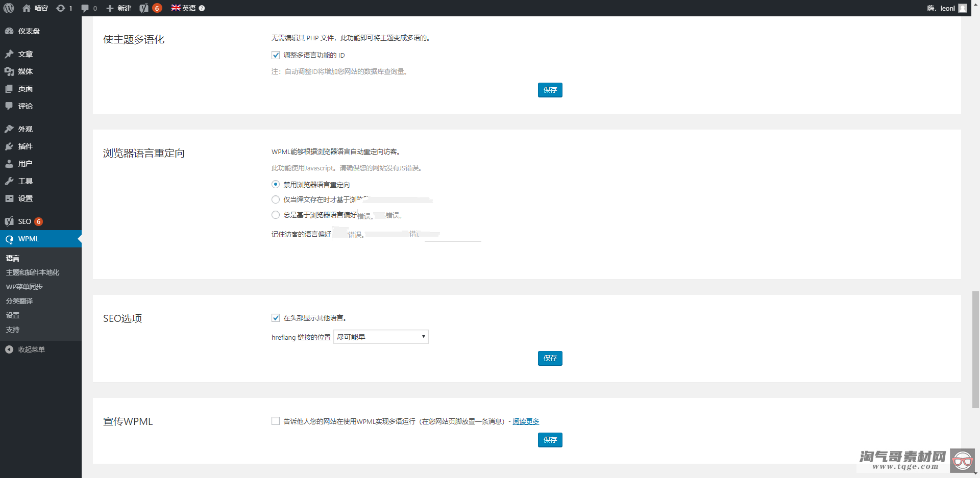
Task: Click the 用户 person icon
Action: (x=9, y=164)
